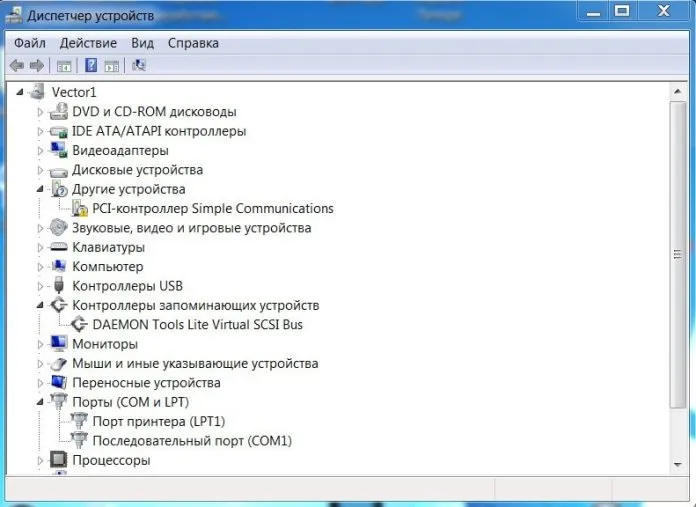Click the Другие устройства question-mark icon
Image resolution: width=696 pixels, height=507 pixels.
(x=58, y=189)
